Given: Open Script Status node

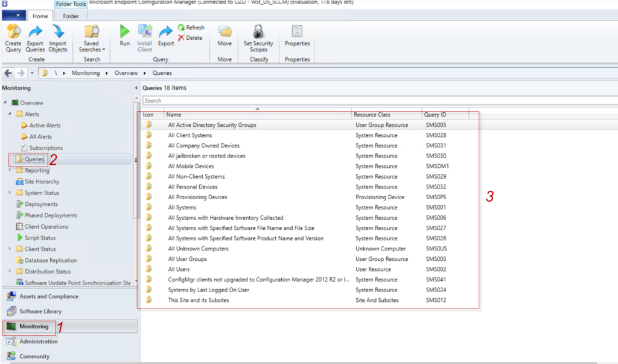Looking at the screenshot, I should (x=40, y=238).
